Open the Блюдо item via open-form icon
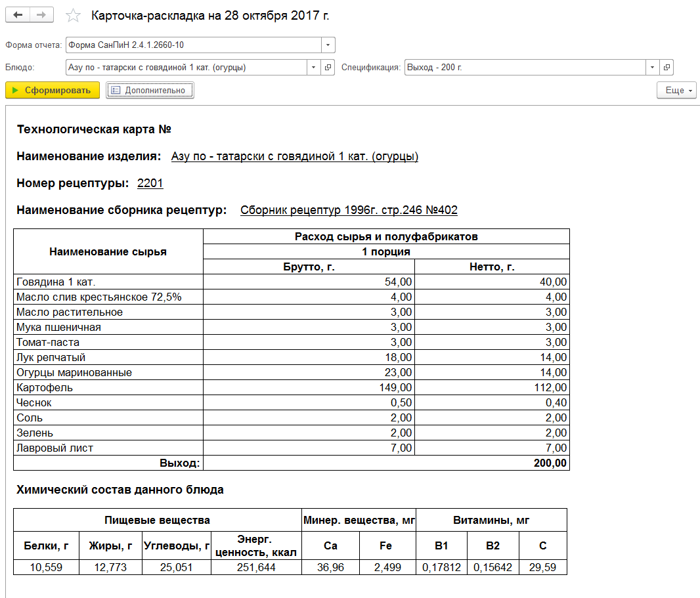The image size is (700, 598). click(328, 68)
